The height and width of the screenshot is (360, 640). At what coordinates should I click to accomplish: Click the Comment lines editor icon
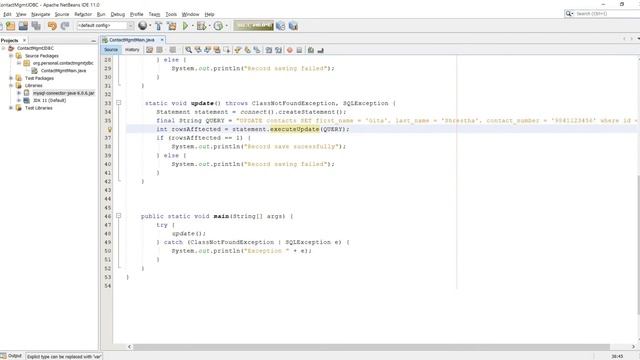(x=311, y=50)
